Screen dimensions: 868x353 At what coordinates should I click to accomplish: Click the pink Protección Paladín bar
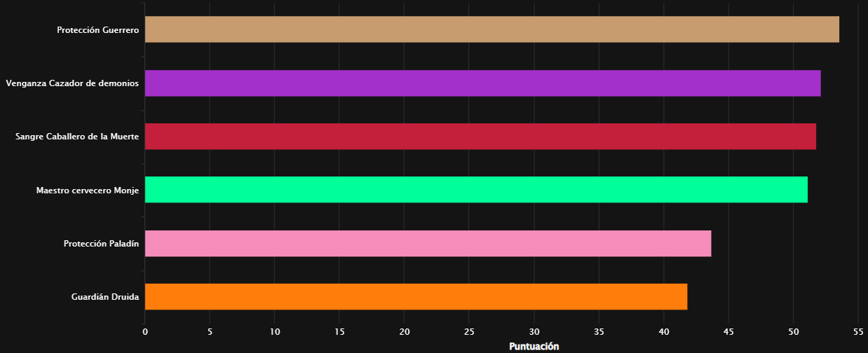click(x=428, y=243)
